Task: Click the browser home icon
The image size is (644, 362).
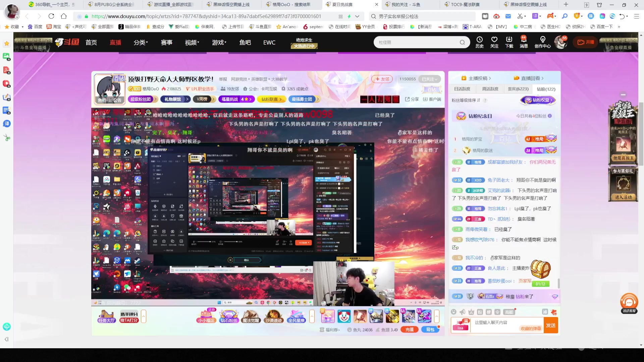Action: [x=64, y=16]
